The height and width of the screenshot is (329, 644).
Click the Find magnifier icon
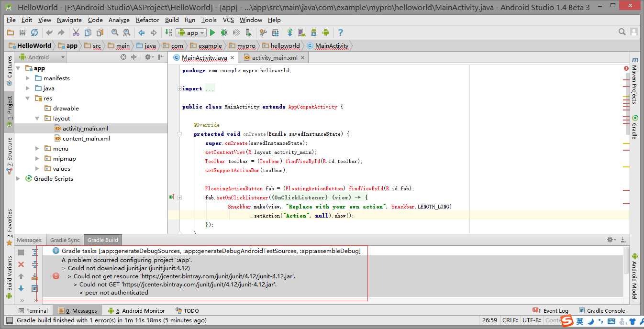[x=115, y=33]
